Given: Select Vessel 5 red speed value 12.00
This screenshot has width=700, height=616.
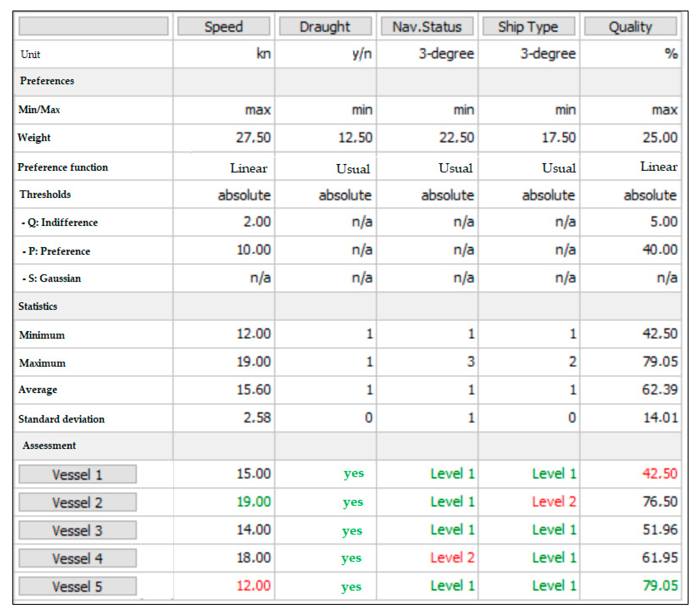Looking at the screenshot, I should point(253,586).
